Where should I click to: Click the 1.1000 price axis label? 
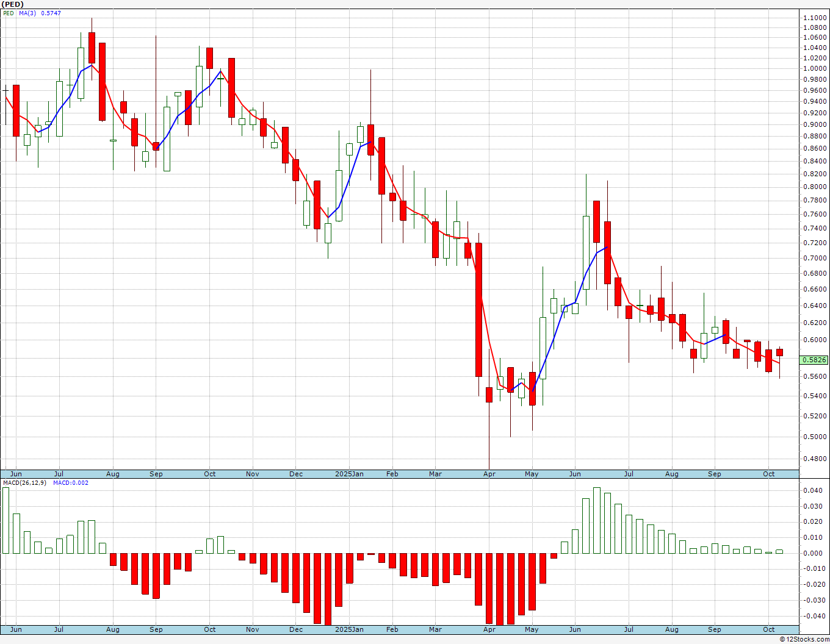(815, 18)
